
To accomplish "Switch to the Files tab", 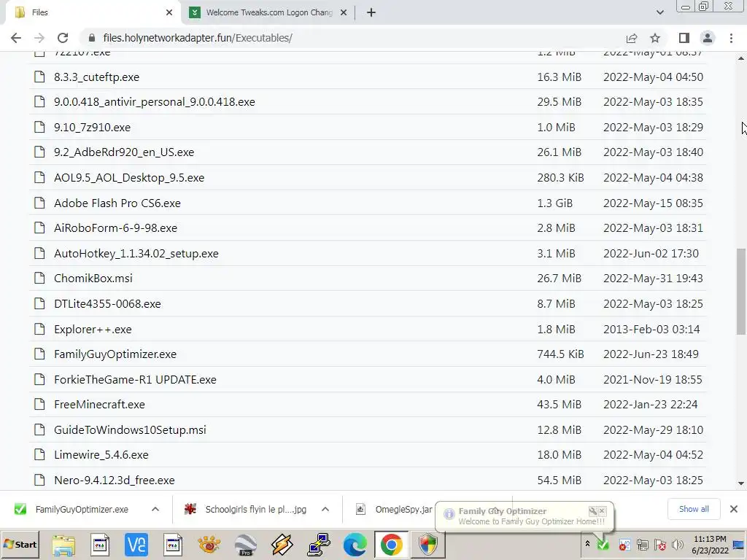I will coord(93,12).
